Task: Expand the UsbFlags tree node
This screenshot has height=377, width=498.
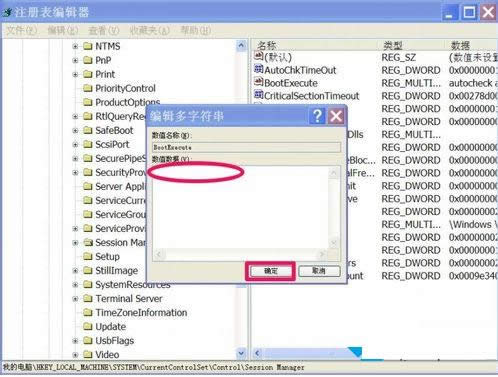Action: [75, 341]
